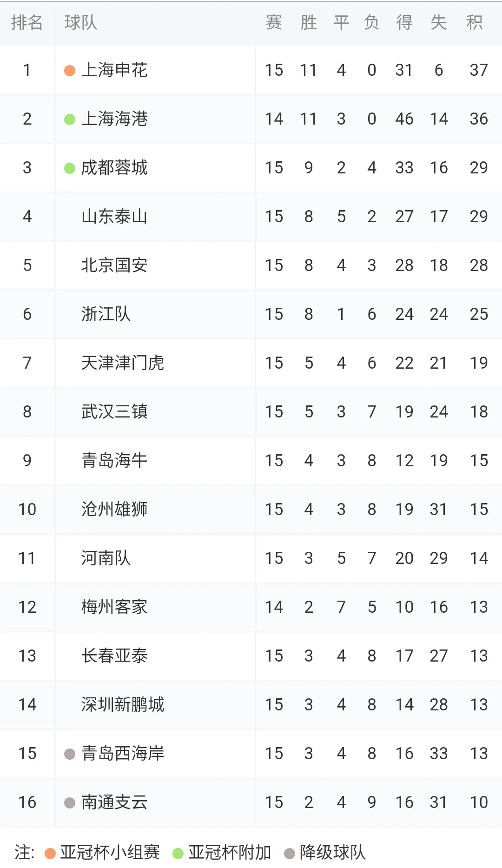Click the green dot beside 上海海港
This screenshot has height=868, width=502.
[70, 119]
